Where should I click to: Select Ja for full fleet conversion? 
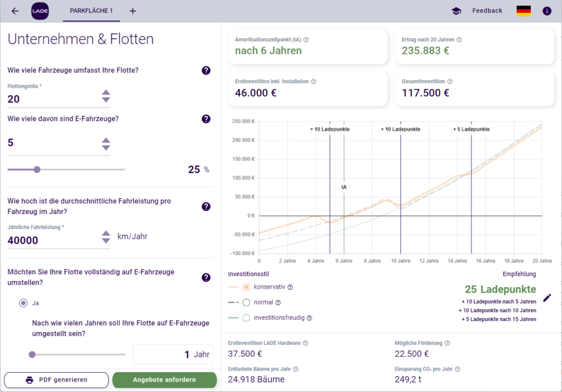pyautogui.click(x=23, y=303)
